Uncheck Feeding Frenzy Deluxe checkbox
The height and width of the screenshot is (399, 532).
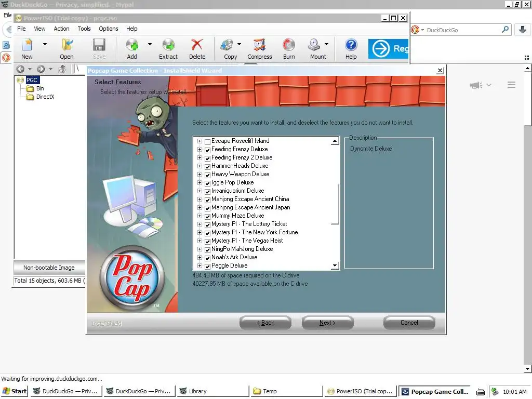tap(208, 150)
